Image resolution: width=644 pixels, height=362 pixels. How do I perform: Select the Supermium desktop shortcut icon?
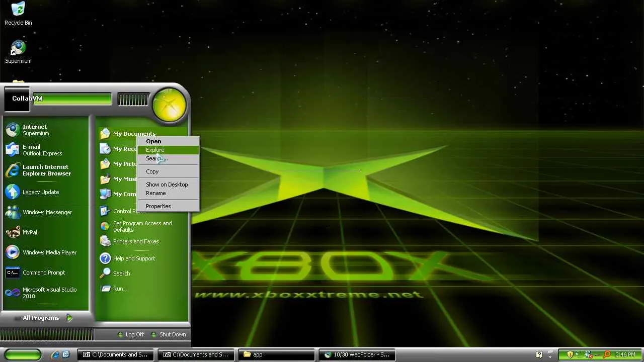click(18, 52)
